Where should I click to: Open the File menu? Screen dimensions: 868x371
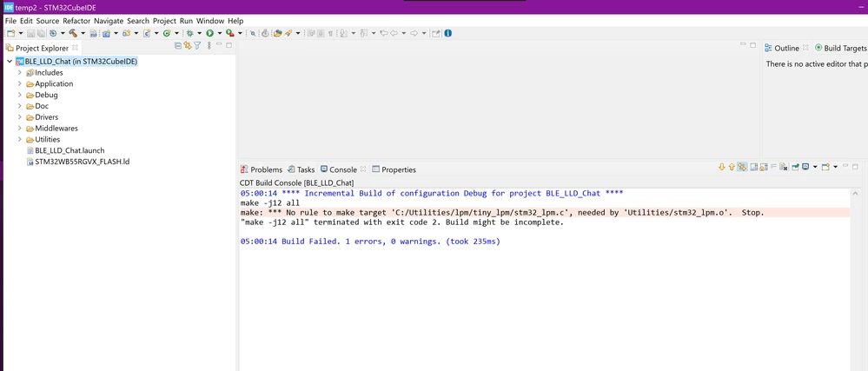coord(10,21)
